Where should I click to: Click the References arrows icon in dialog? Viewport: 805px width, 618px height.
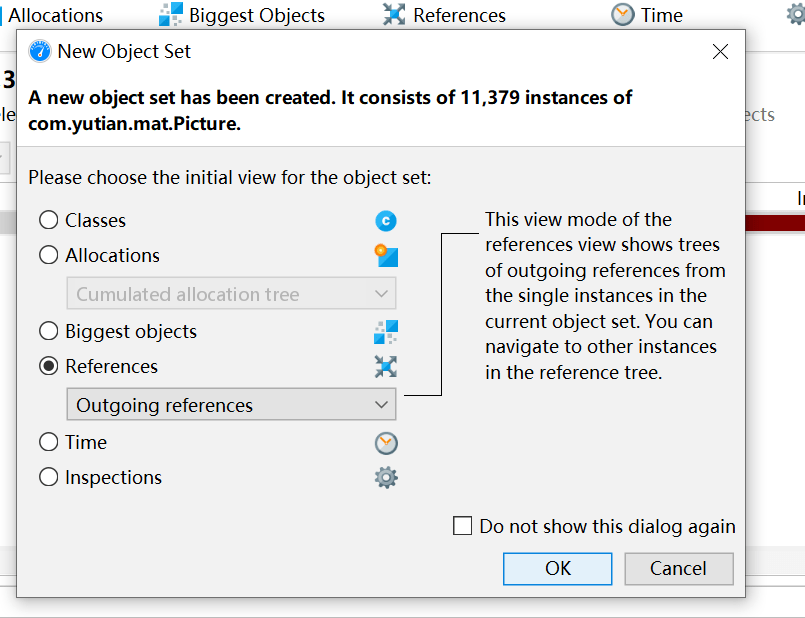click(x=386, y=367)
